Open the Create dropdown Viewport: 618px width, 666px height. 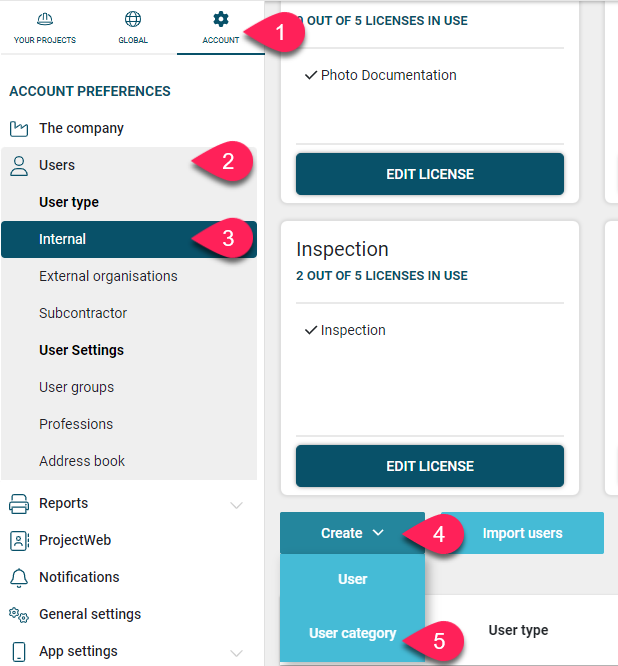[353, 533]
